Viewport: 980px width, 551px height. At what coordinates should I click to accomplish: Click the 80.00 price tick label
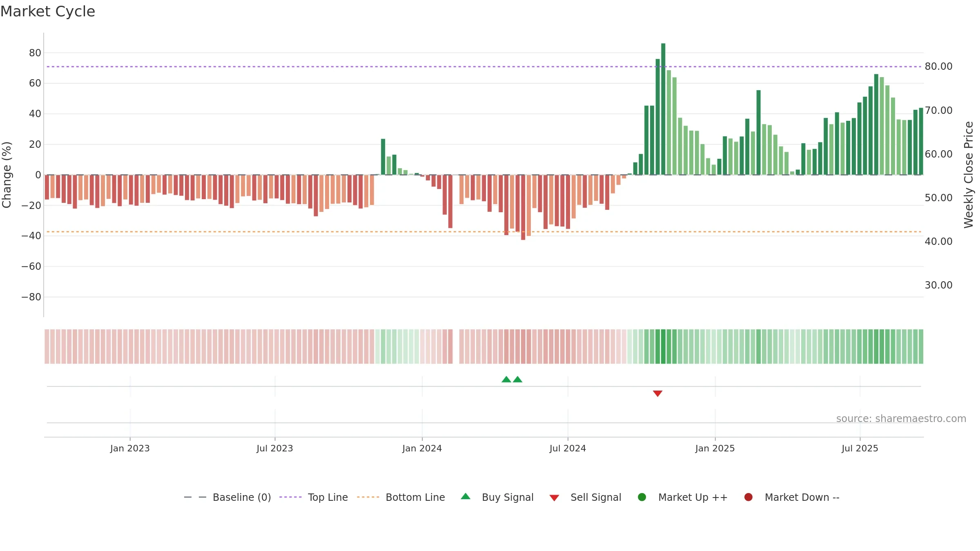pyautogui.click(x=938, y=67)
